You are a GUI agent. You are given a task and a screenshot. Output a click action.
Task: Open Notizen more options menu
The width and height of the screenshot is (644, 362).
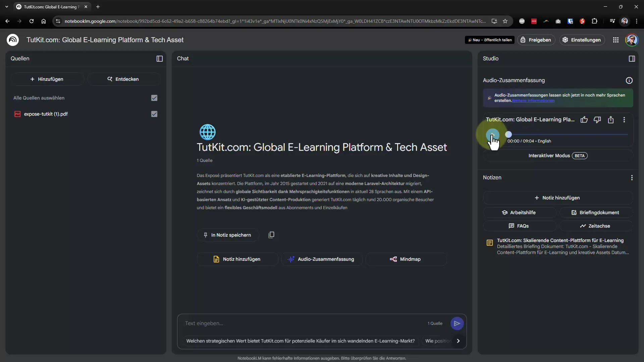(x=632, y=178)
